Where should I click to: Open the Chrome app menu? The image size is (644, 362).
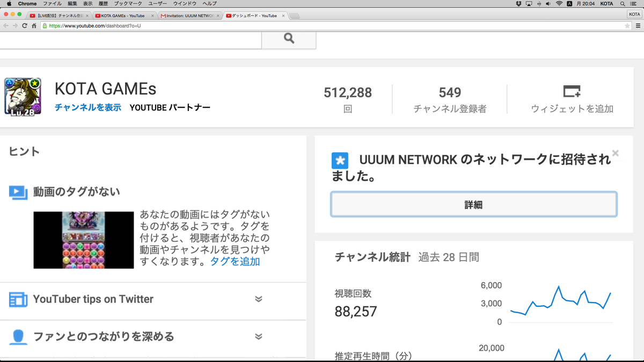(x=27, y=4)
